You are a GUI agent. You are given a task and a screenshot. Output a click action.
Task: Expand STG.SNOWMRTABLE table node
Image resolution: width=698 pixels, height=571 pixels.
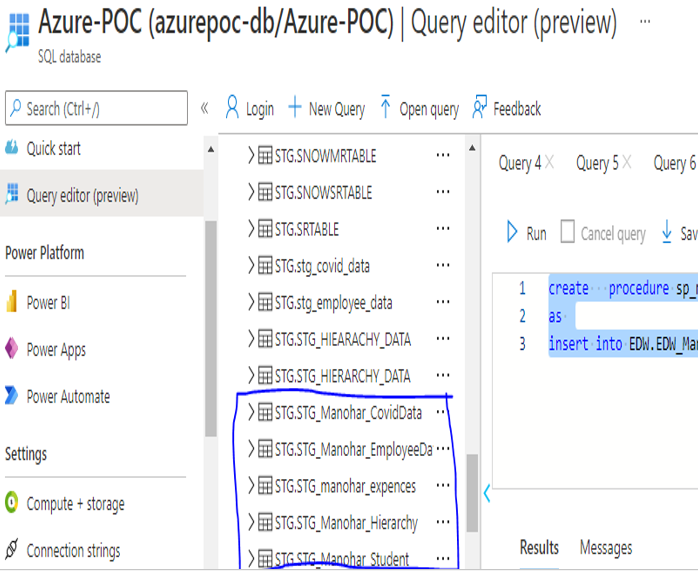[x=251, y=156]
